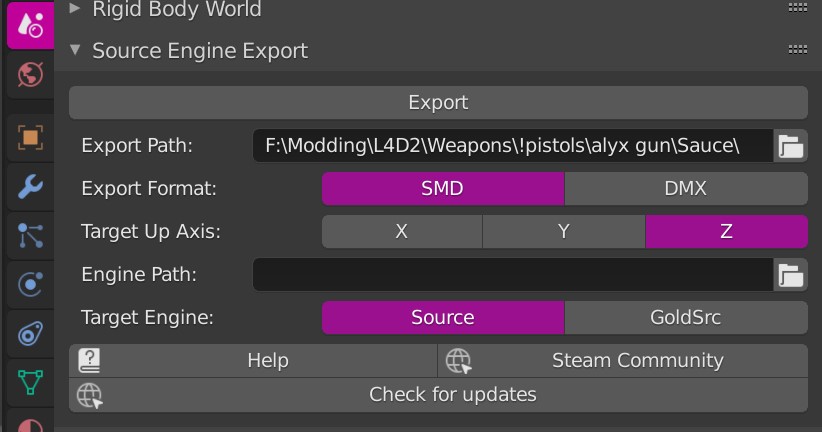Open the Object Data mesh tab
The width and height of the screenshot is (822, 432).
coord(30,382)
